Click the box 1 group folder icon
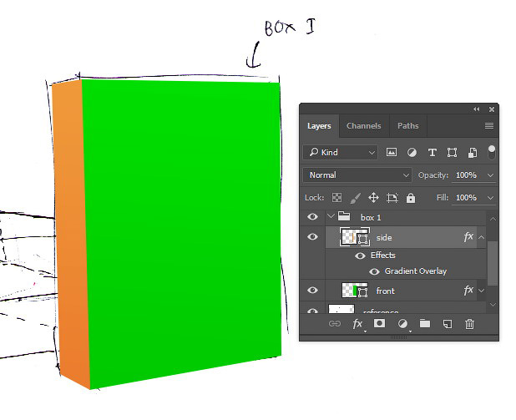Viewport: 516px width, 420px height. pyautogui.click(x=344, y=216)
